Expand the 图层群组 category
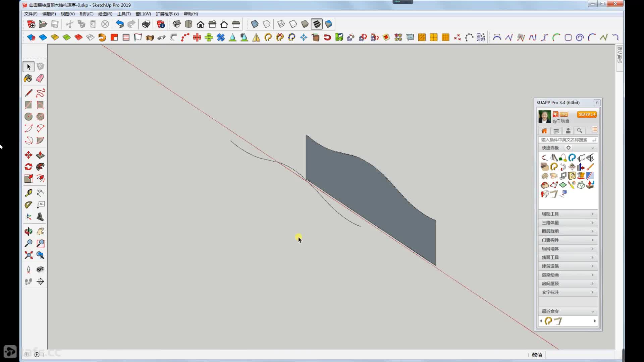 568,231
